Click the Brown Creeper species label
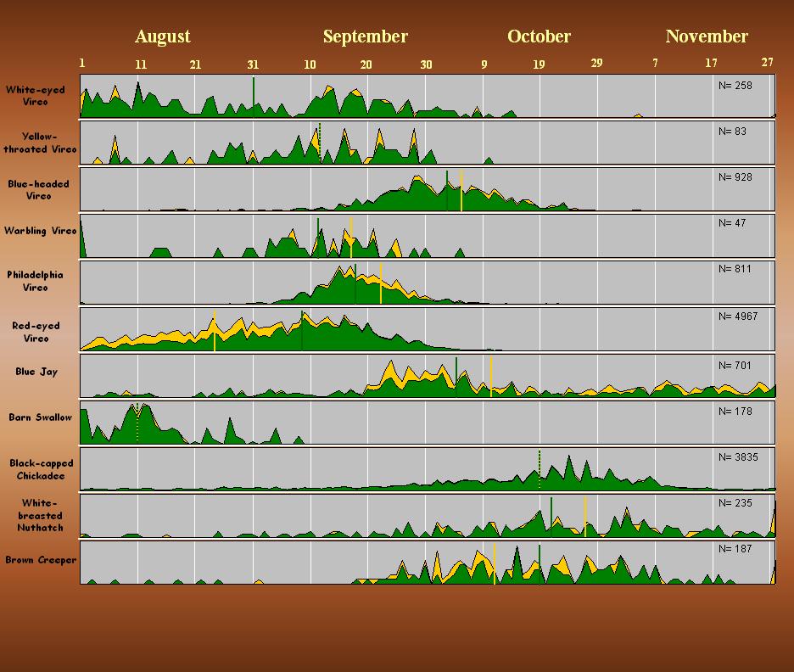Viewport: 794px width, 672px height. pyautogui.click(x=40, y=560)
